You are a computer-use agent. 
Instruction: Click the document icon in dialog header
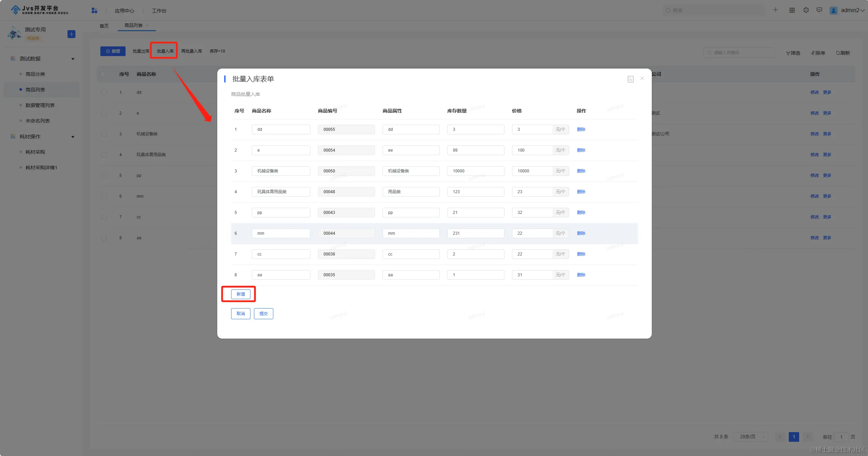click(630, 79)
